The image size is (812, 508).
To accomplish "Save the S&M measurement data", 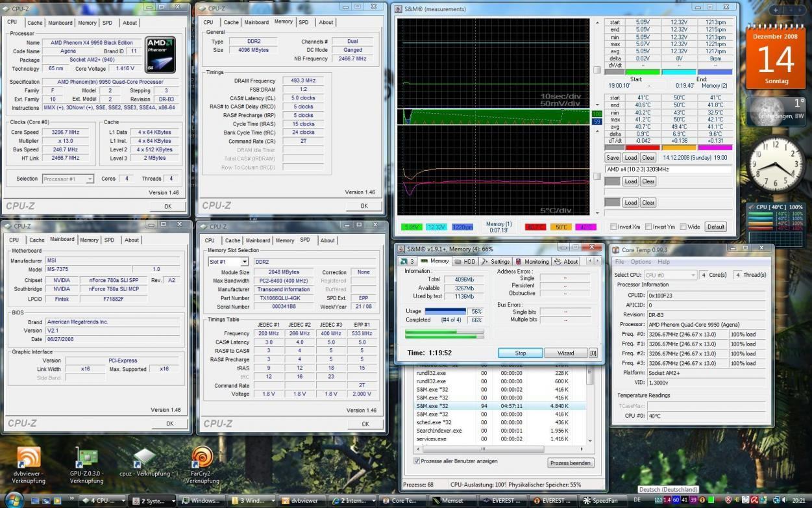I will tap(612, 157).
